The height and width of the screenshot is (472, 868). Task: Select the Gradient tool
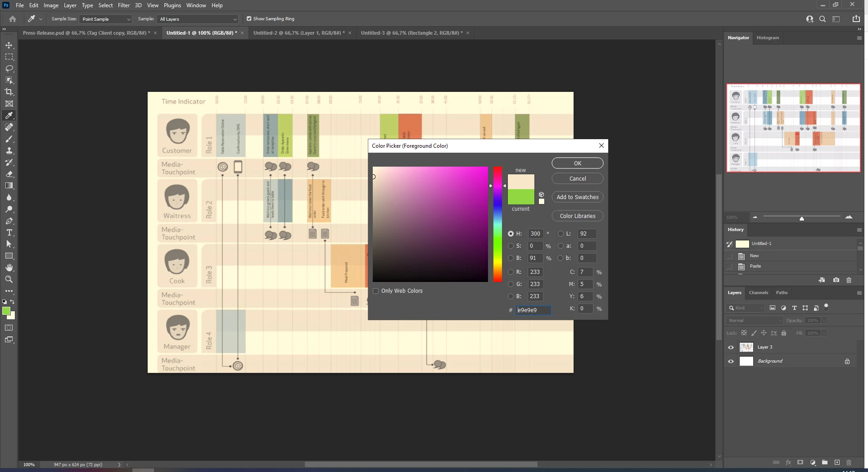coord(9,186)
